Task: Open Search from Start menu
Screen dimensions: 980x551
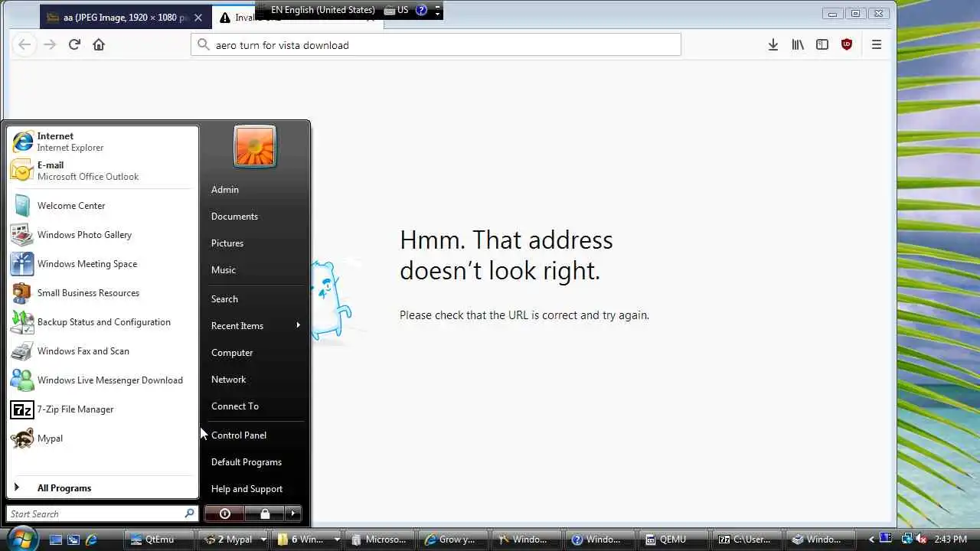Action: [x=256, y=299]
